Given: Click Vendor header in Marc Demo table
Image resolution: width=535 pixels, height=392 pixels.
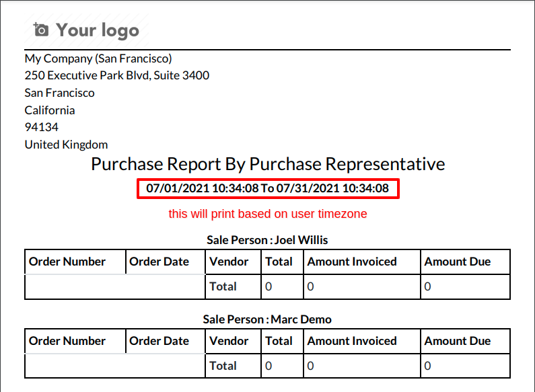Looking at the screenshot, I should [229, 341].
